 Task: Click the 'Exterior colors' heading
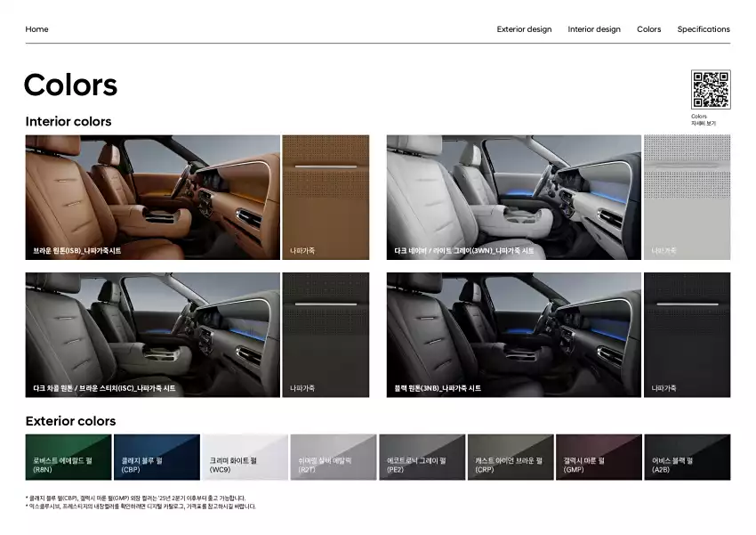(x=70, y=421)
